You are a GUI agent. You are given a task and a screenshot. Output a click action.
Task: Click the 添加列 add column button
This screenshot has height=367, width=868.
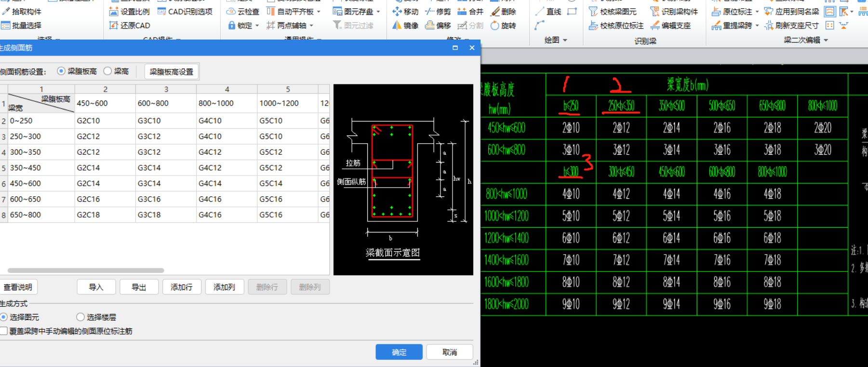tap(225, 287)
